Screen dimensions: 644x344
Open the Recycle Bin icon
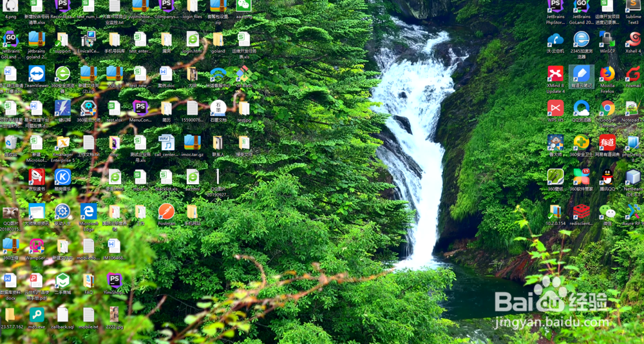(11, 142)
